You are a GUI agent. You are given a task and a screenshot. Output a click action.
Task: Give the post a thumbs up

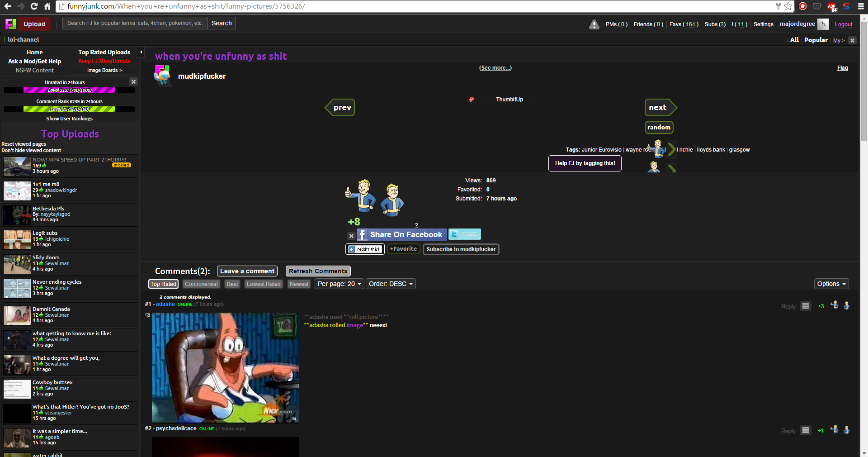click(x=360, y=195)
